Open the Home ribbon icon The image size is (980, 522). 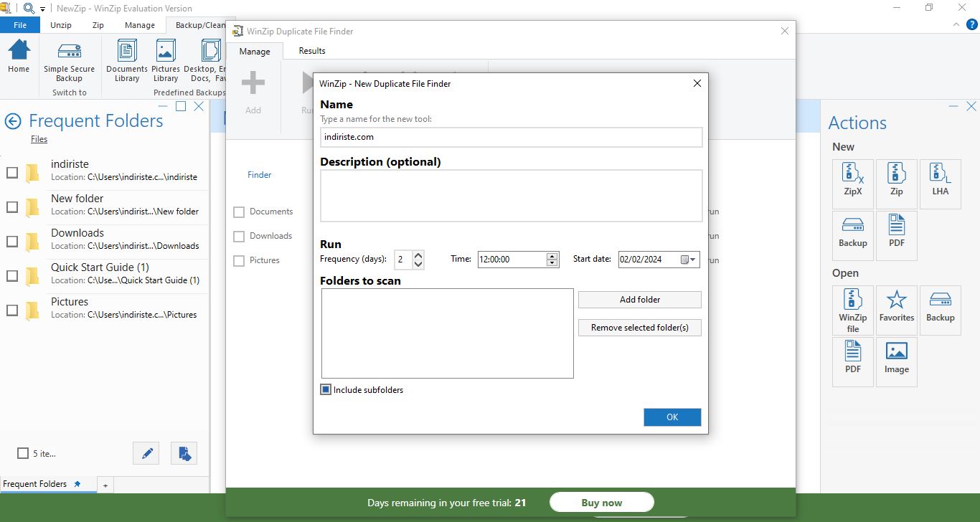pyautogui.click(x=19, y=56)
